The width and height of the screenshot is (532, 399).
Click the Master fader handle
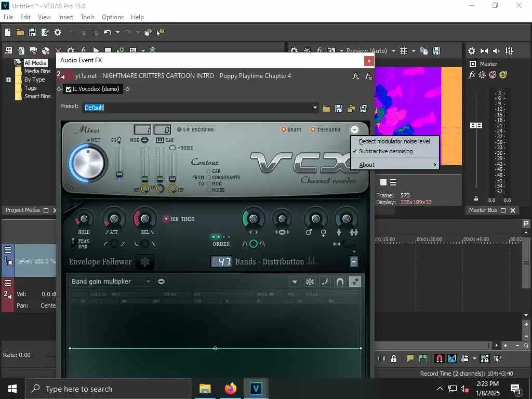476,126
